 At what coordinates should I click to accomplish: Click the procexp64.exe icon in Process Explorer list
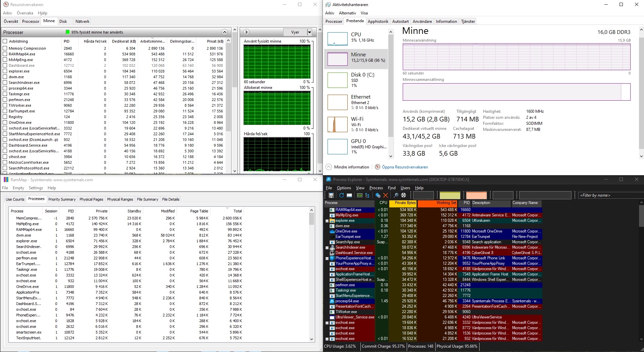click(x=332, y=301)
